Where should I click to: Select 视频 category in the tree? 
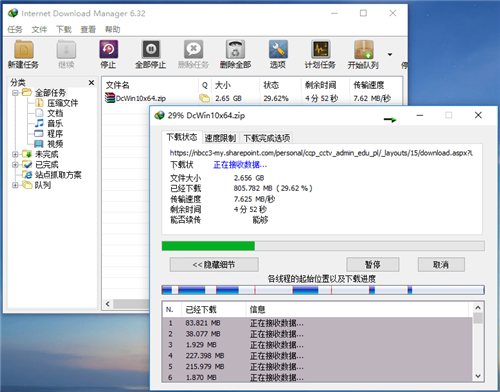[55, 144]
